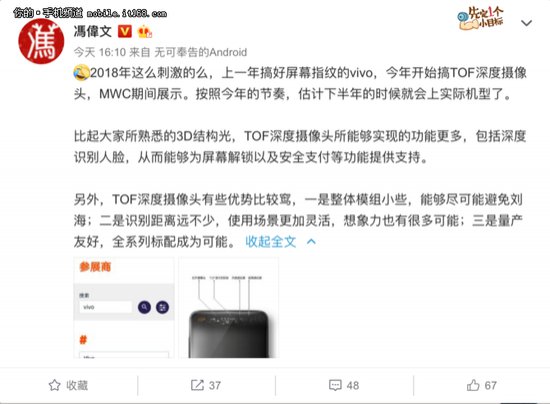Click the repost share icon
Screen dimensions: 550x404
click(197, 385)
